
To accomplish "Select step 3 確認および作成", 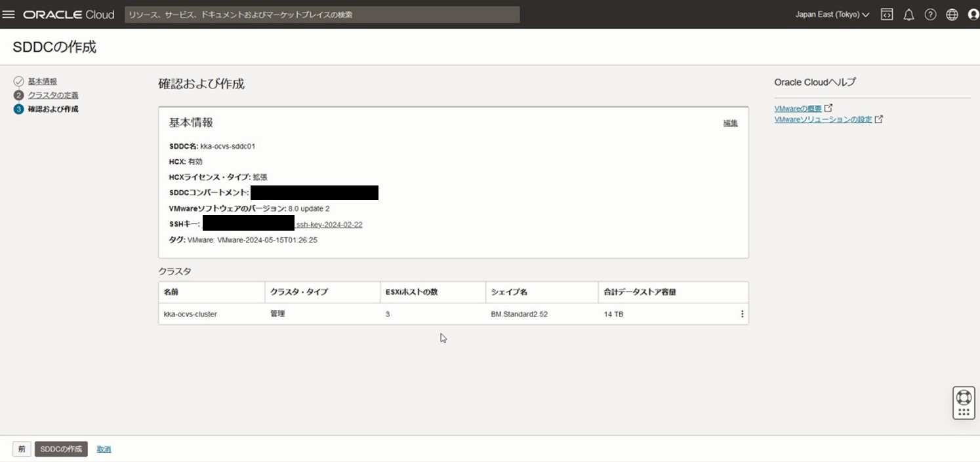I will coord(52,109).
